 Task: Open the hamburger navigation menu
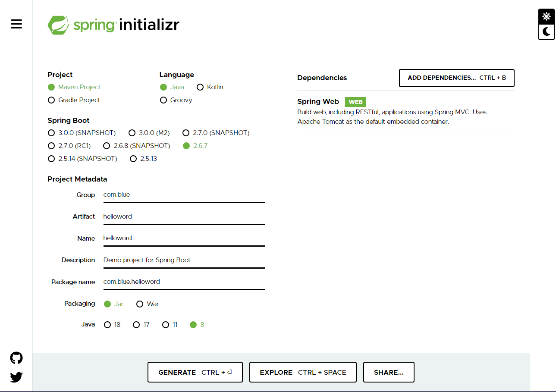pos(16,24)
